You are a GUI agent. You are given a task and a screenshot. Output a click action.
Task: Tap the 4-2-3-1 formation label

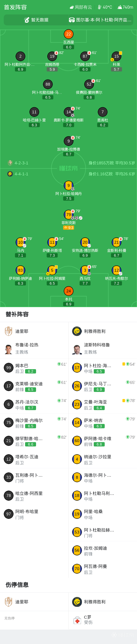(21, 163)
